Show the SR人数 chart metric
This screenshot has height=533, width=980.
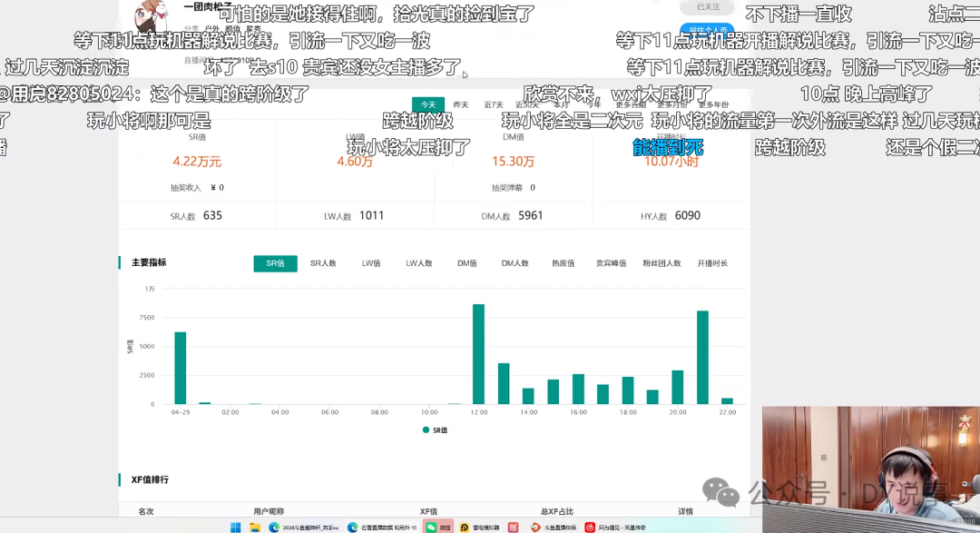[323, 263]
